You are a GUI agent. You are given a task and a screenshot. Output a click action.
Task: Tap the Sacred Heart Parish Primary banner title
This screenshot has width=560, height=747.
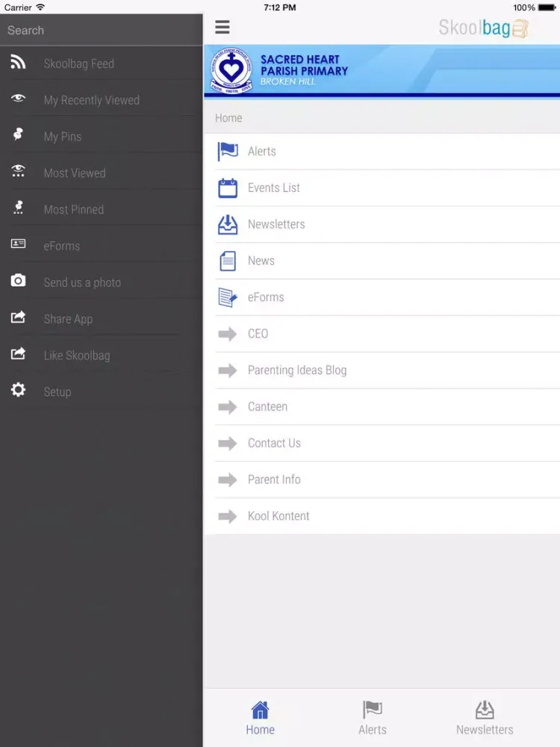click(304, 66)
